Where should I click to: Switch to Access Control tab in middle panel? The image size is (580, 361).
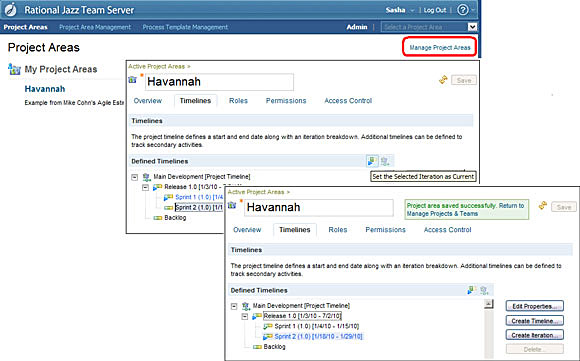[x=348, y=101]
